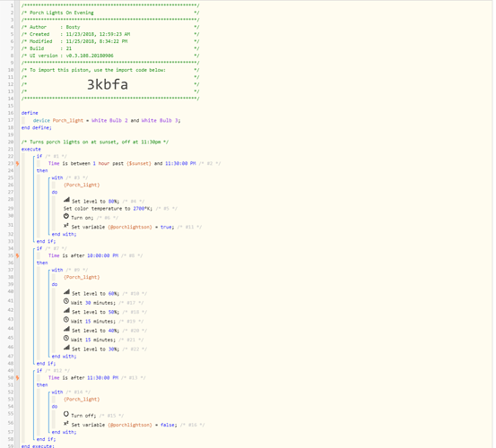Click the Porch_light device variable definition

click(x=67, y=120)
